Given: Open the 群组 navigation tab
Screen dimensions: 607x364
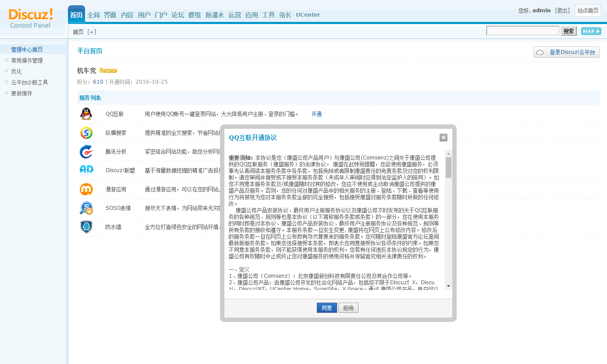Looking at the screenshot, I should coord(195,15).
